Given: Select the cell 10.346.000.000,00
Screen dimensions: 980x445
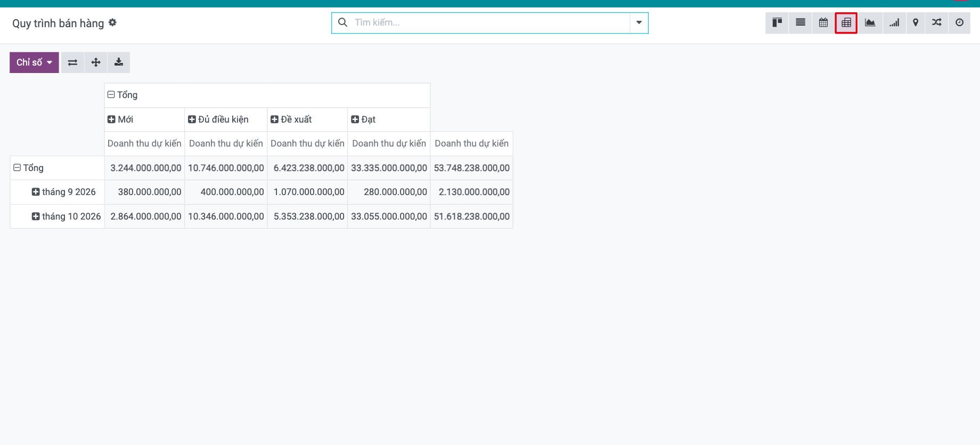Looking at the screenshot, I should click(x=226, y=216).
